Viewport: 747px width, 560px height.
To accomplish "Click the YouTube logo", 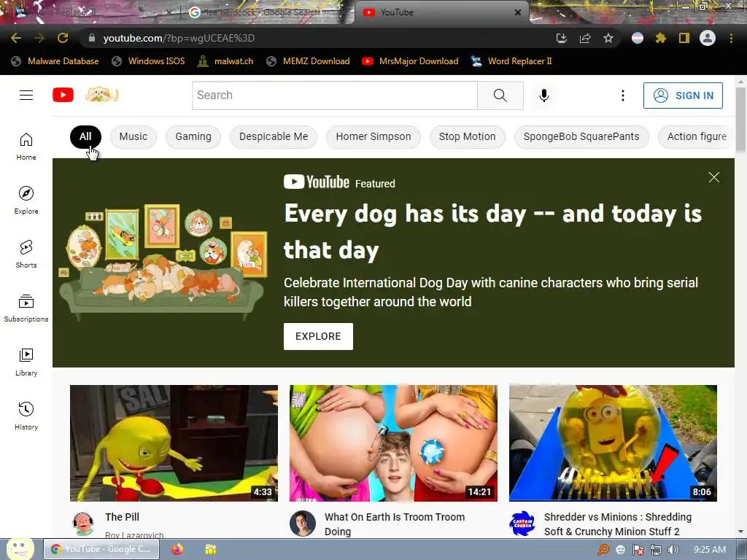I will (x=63, y=96).
